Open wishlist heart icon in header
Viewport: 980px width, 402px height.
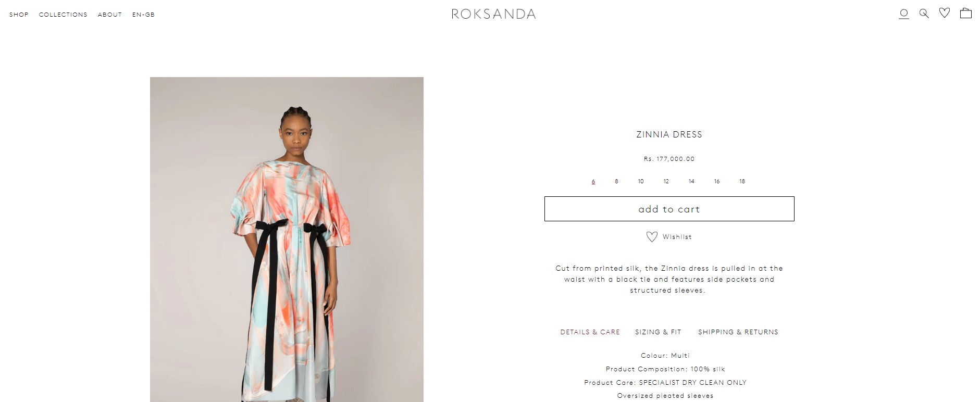945,13
